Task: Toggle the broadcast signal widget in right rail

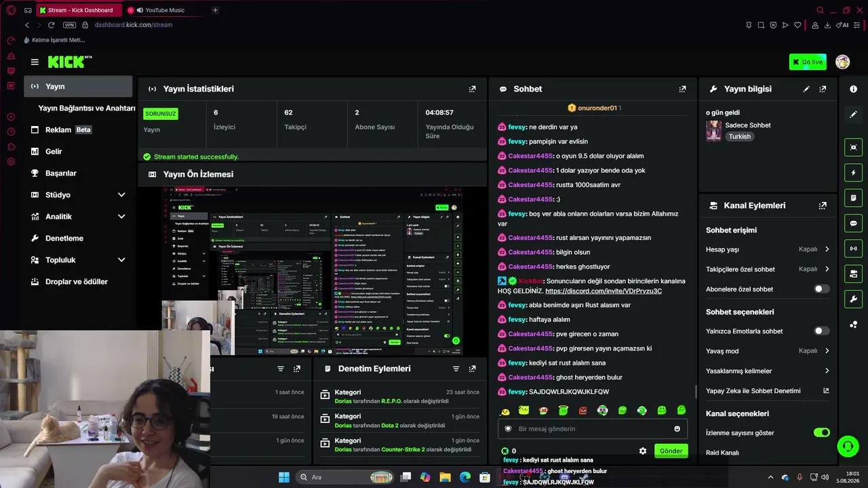Action: tap(853, 249)
